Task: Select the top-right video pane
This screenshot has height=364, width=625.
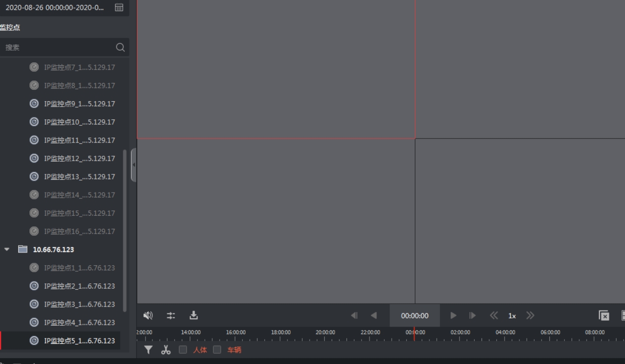Action: (x=520, y=69)
